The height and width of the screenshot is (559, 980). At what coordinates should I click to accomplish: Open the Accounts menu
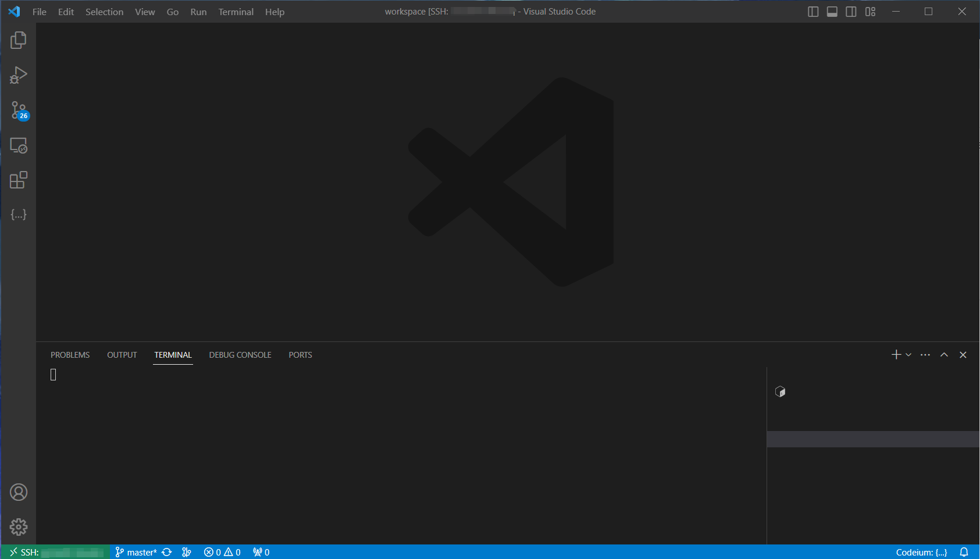(x=19, y=492)
